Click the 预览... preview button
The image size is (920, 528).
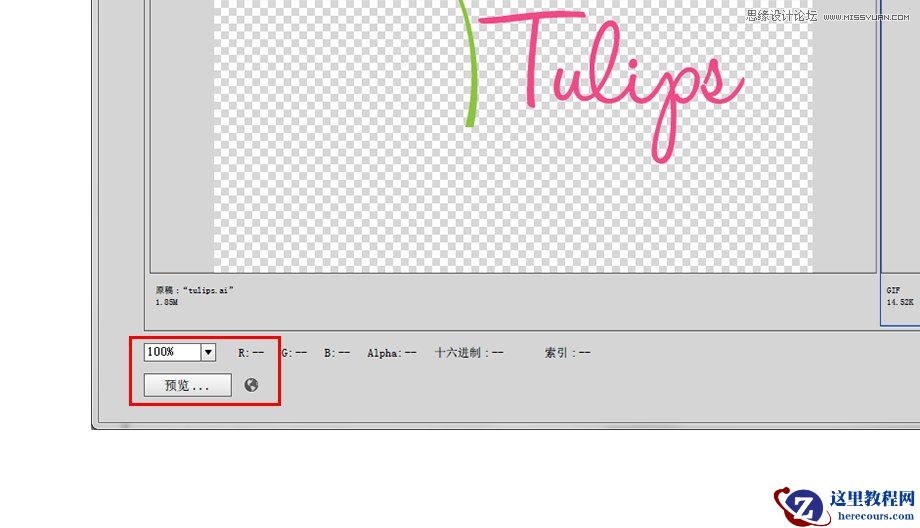click(188, 385)
